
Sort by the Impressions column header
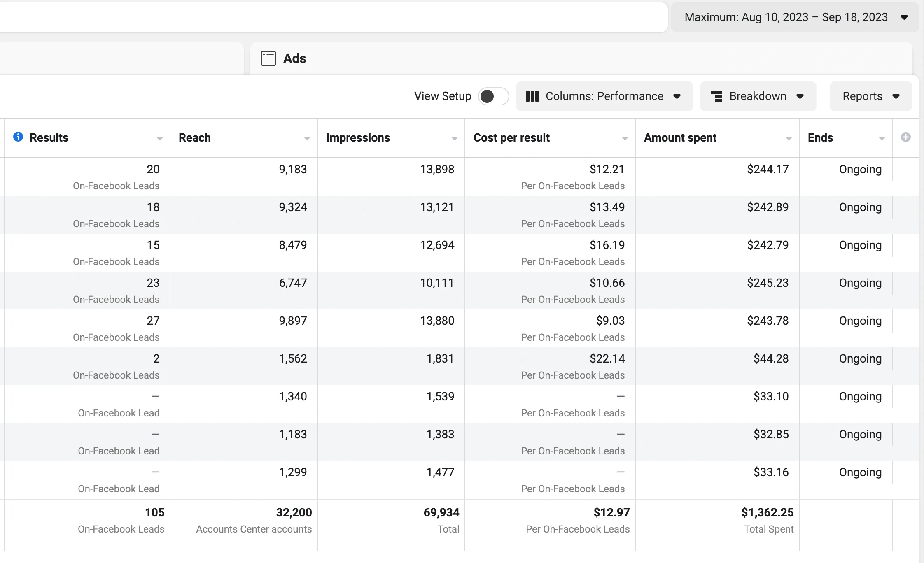click(358, 137)
